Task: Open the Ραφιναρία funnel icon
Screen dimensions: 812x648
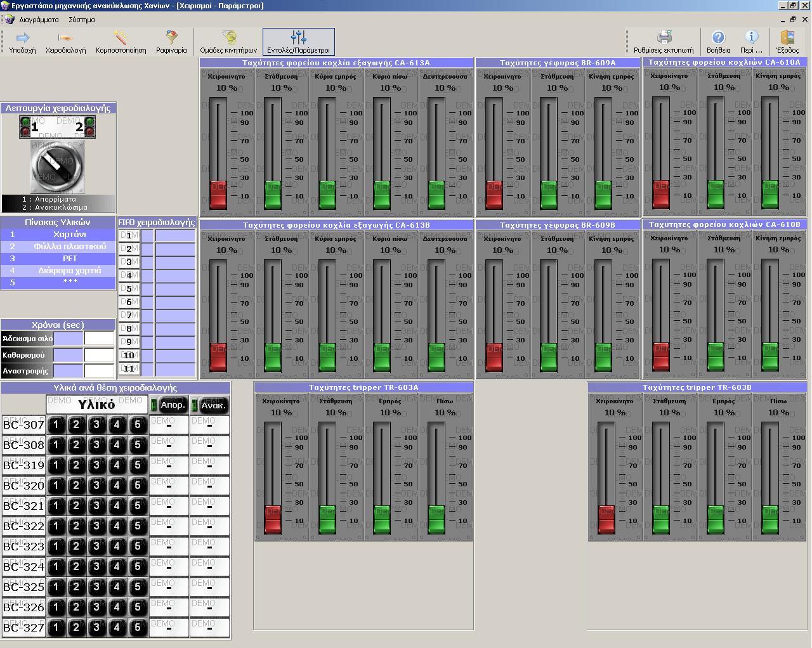Action: pos(171,42)
